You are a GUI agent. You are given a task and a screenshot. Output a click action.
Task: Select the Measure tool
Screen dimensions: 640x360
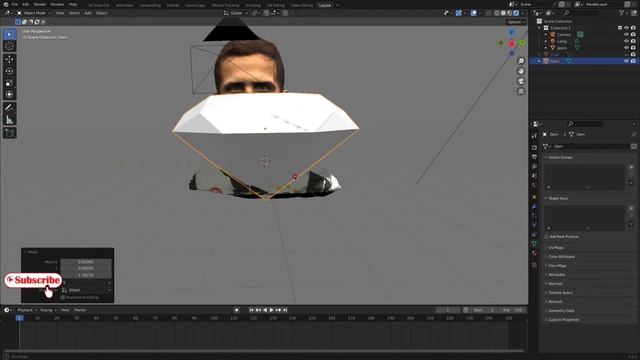9,120
